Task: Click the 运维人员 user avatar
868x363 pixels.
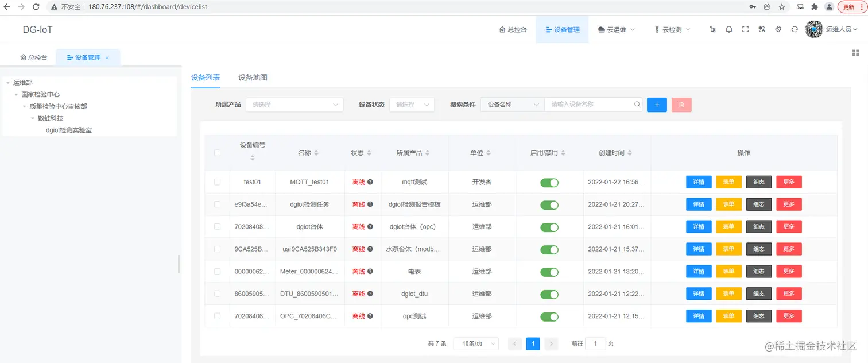Action: click(814, 29)
